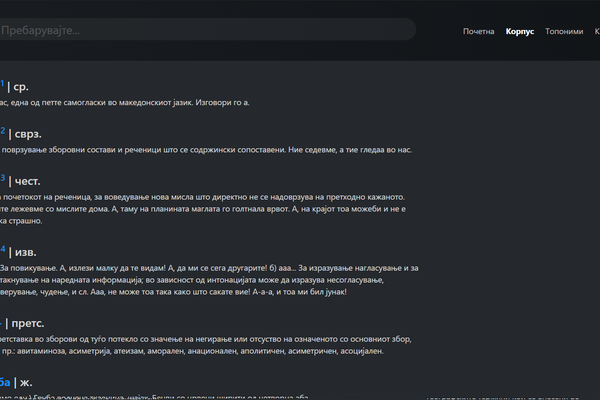Viewport: 600px width, 400px height.
Task: Click the Пребарувајте search field
Action: coord(200,30)
